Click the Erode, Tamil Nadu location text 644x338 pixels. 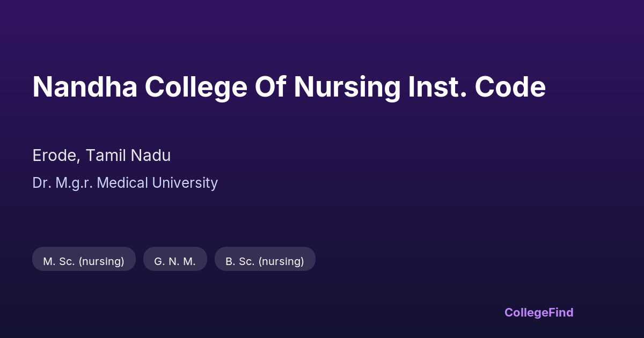(x=101, y=156)
